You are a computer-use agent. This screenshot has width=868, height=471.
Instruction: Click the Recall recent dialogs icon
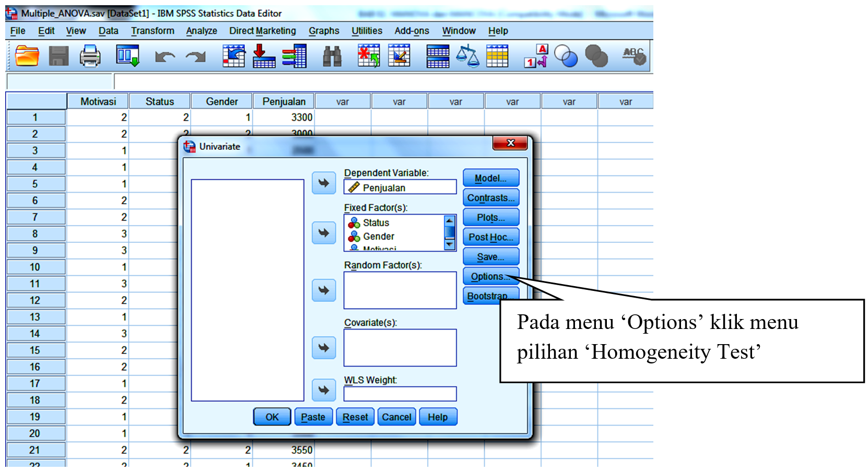click(127, 56)
